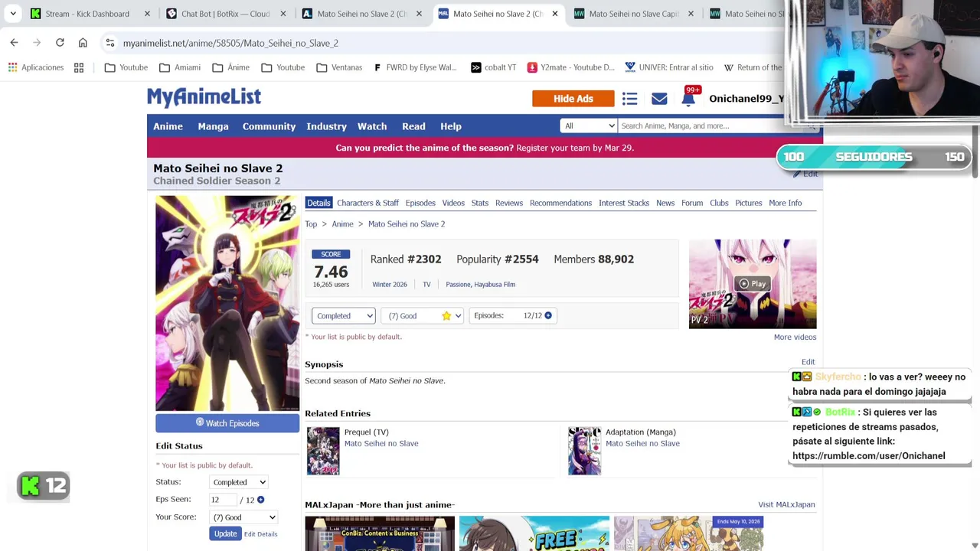
Task: Switch to the Interest Stacks tab
Action: (624, 203)
